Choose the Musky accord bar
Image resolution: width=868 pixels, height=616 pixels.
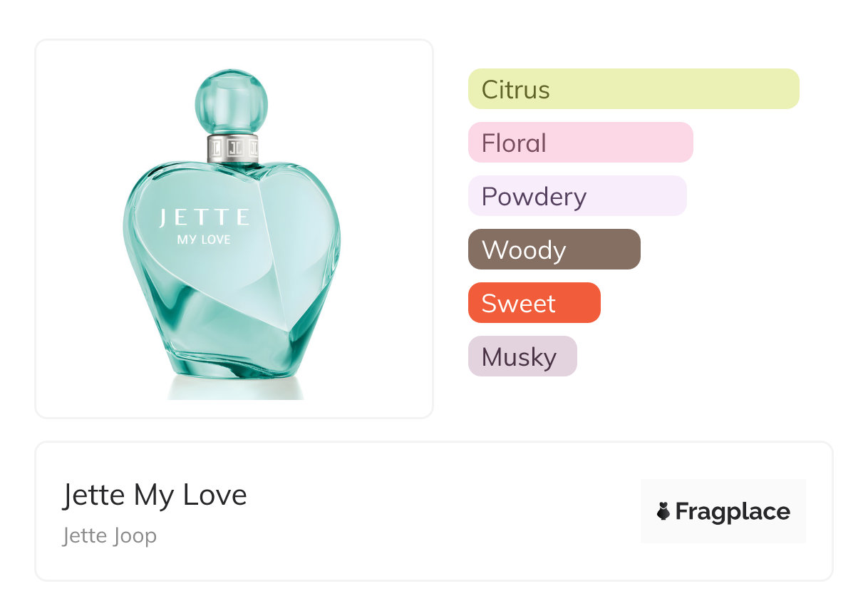(x=522, y=356)
